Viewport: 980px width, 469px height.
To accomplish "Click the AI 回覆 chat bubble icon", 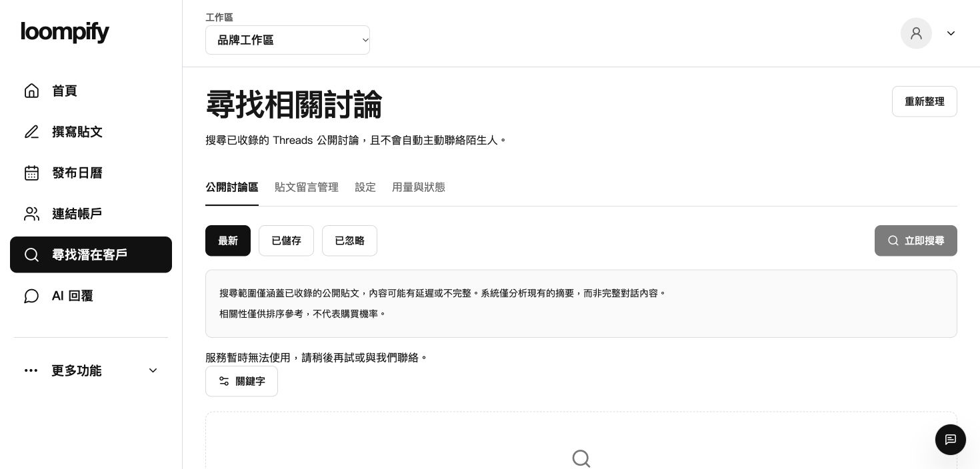I will [31, 296].
